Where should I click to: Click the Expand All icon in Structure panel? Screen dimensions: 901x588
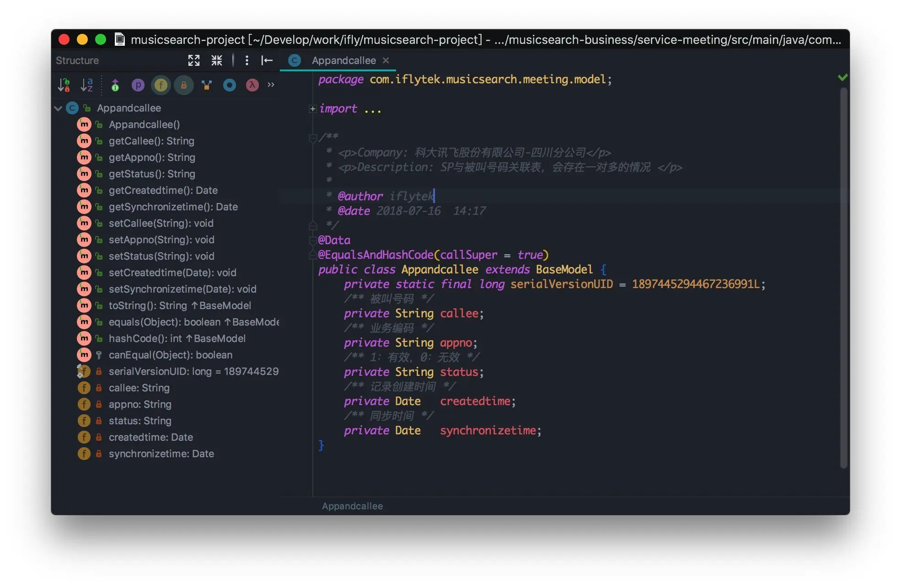pos(194,60)
